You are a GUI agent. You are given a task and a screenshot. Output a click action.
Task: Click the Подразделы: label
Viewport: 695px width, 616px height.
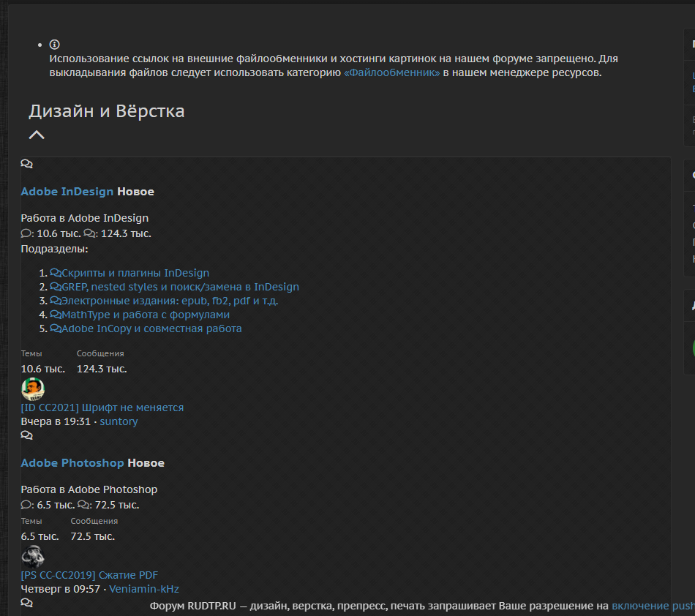coord(55,249)
